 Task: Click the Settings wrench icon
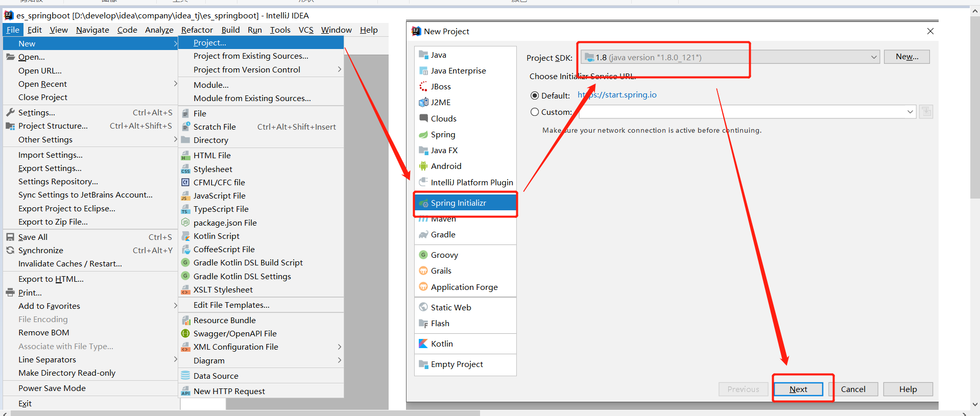(10, 112)
